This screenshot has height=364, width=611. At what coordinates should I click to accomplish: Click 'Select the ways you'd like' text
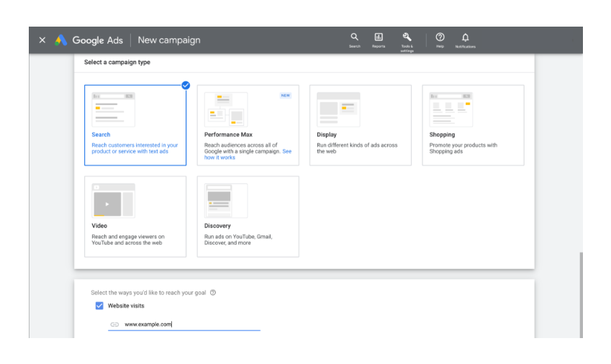click(x=148, y=293)
